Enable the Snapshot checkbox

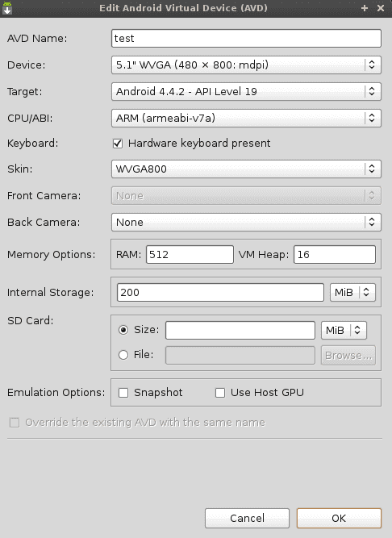pyautogui.click(x=123, y=393)
